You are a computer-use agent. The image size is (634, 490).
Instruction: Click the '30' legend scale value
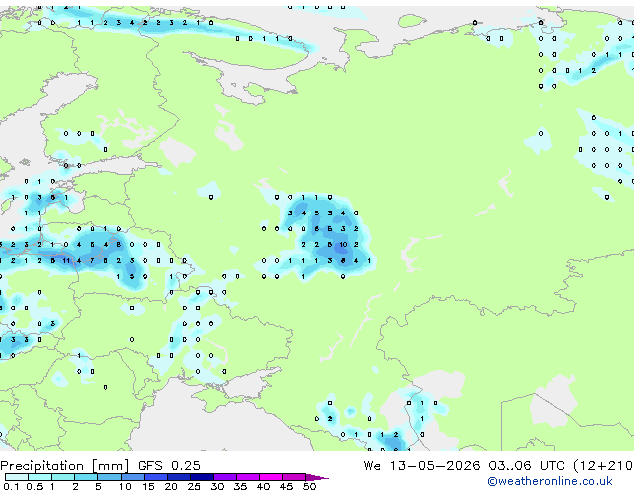pyautogui.click(x=217, y=486)
